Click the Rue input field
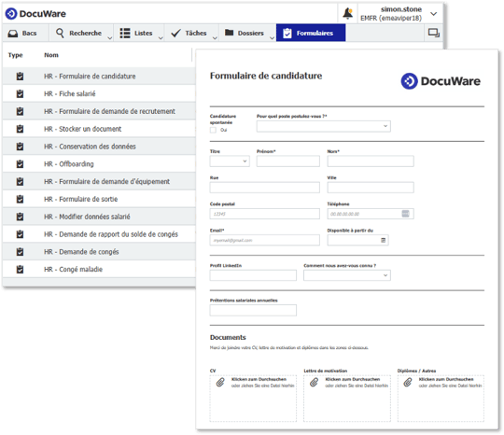Screen dimensions: 504x435 point(264,188)
